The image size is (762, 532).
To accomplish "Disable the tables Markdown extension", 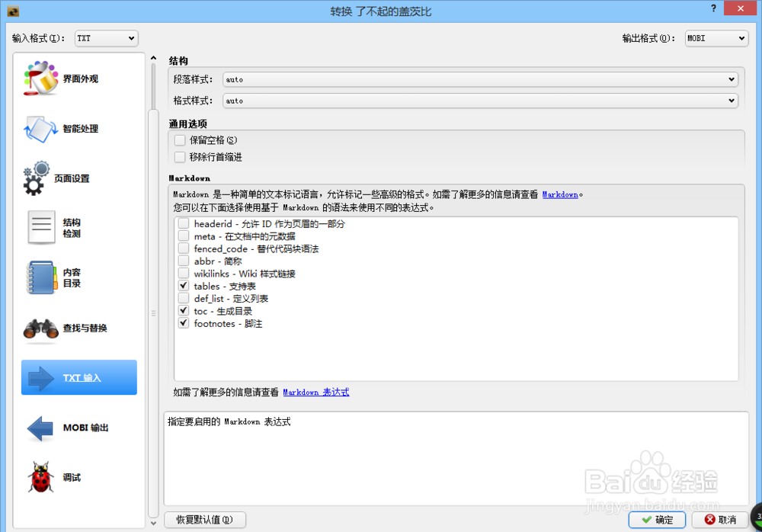I will 183,286.
